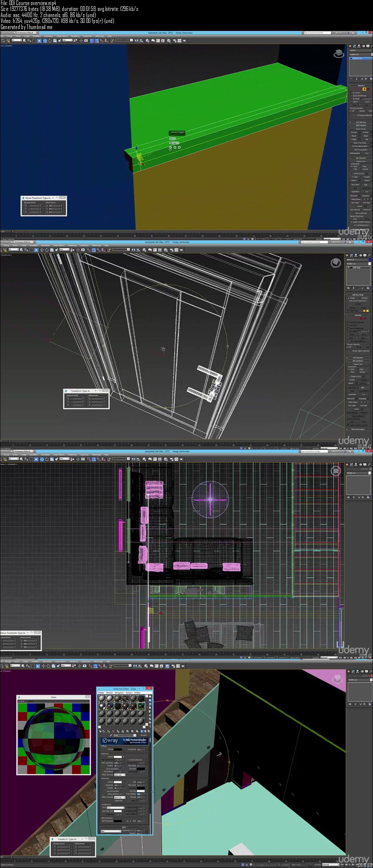Toggle Fresnel reflections checkbox
The height and width of the screenshot is (868, 373).
coord(144,760)
